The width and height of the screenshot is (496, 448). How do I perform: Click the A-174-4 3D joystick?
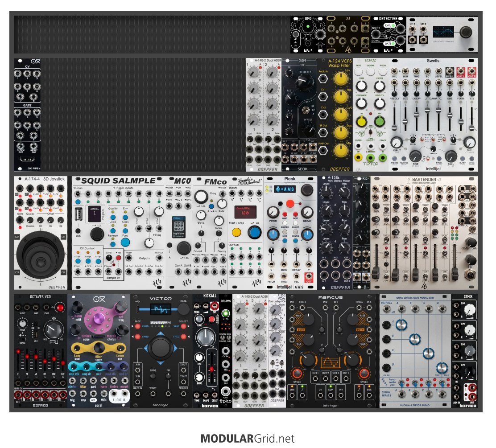coord(41,255)
